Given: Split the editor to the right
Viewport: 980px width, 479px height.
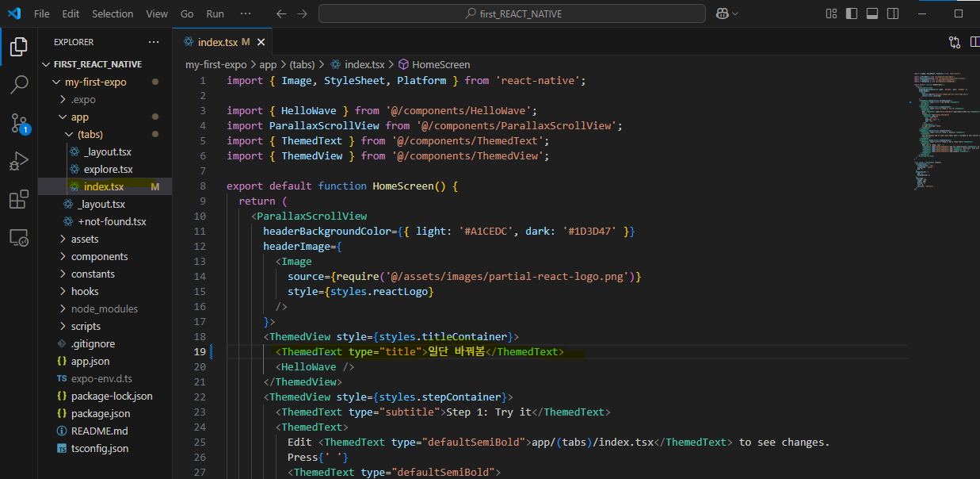Looking at the screenshot, I should click(975, 42).
